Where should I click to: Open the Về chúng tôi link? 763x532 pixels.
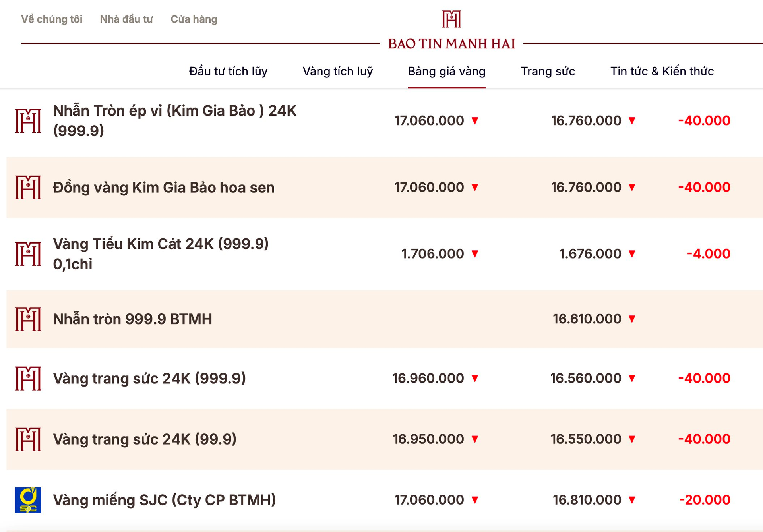[52, 19]
